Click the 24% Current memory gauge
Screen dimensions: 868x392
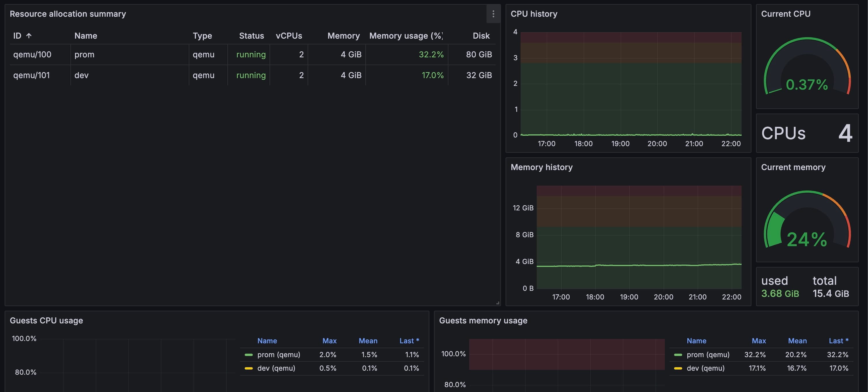click(x=807, y=220)
